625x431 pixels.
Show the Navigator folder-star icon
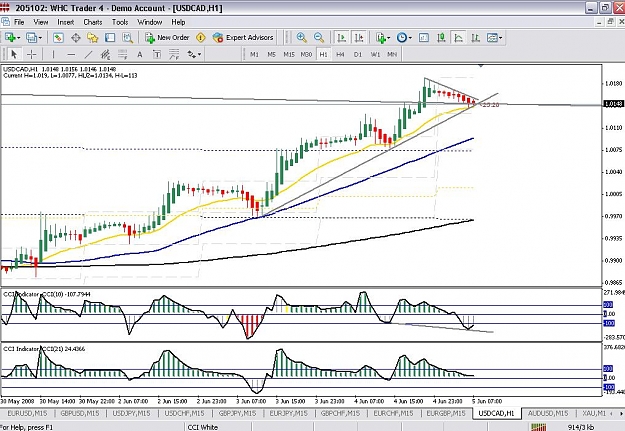coord(92,38)
